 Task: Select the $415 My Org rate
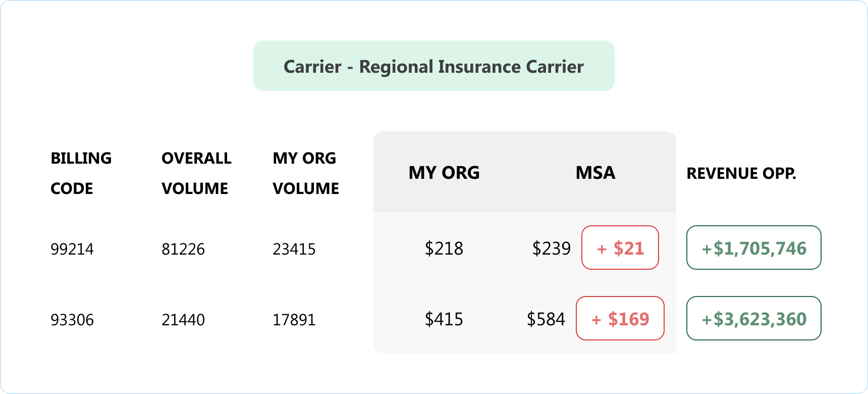point(444,319)
